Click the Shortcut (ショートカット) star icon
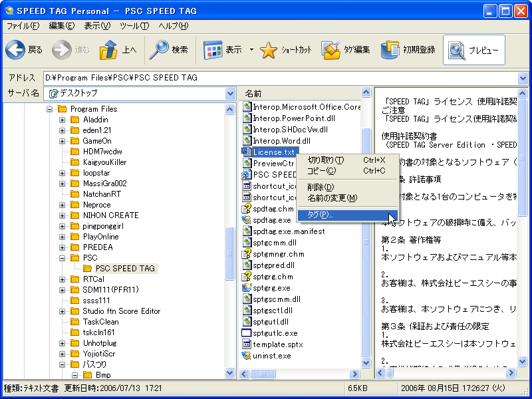The width and height of the screenshot is (532, 399). [269, 51]
